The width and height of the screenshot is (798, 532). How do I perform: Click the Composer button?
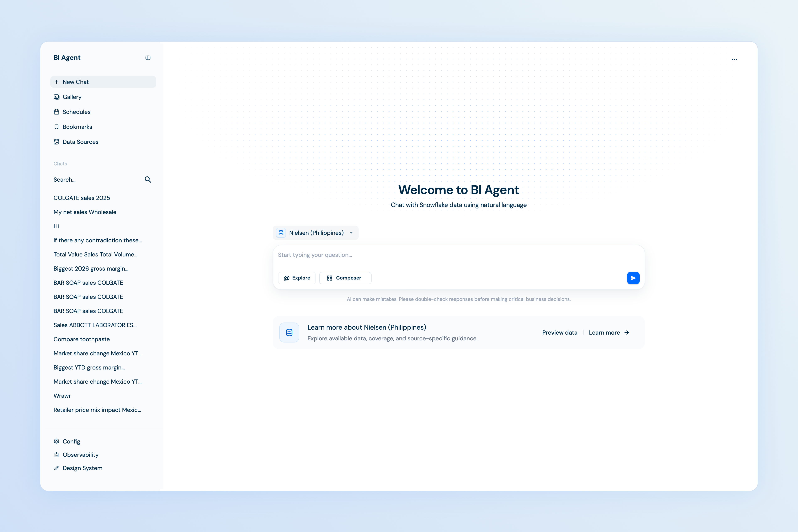(345, 278)
